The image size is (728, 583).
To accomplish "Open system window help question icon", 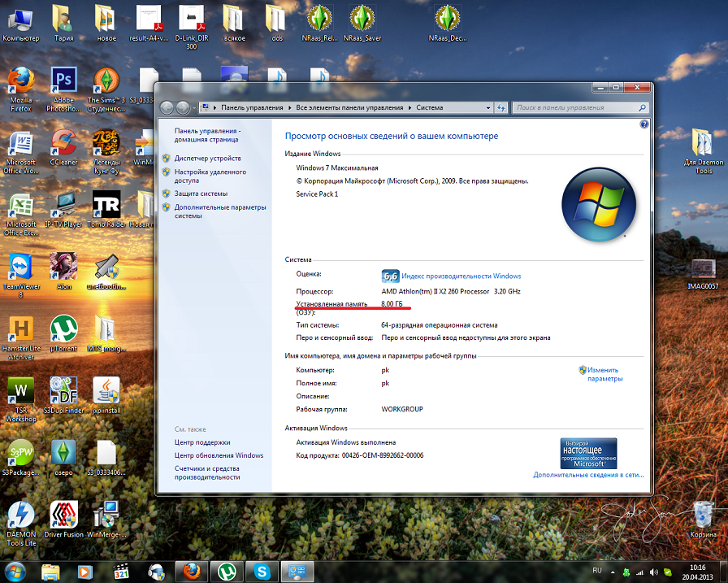I will tap(643, 124).
